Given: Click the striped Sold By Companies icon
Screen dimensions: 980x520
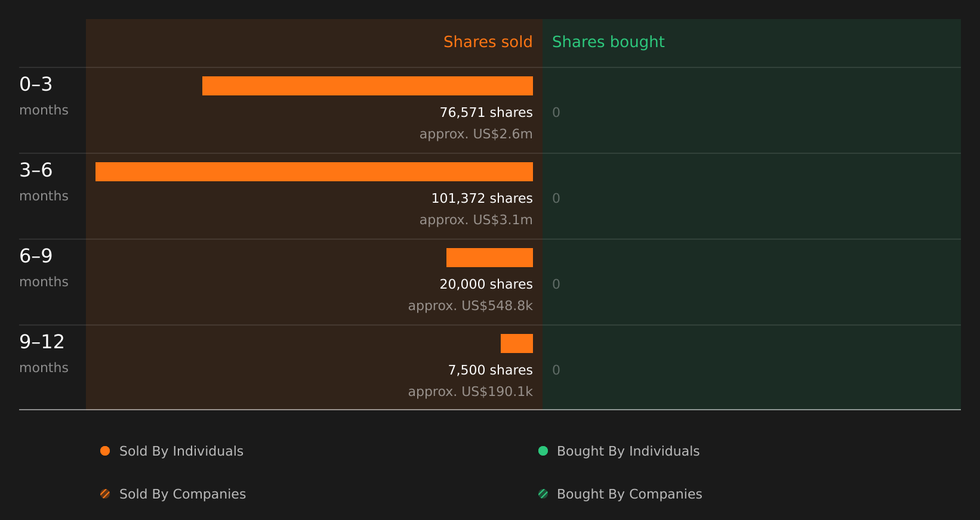Looking at the screenshot, I should click(x=105, y=494).
